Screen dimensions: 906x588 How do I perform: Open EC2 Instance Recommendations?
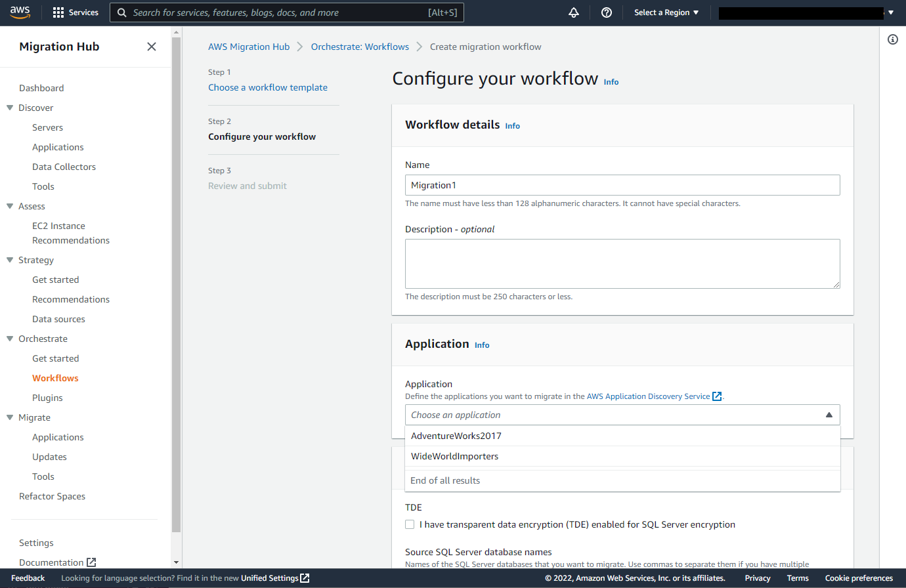(x=71, y=233)
